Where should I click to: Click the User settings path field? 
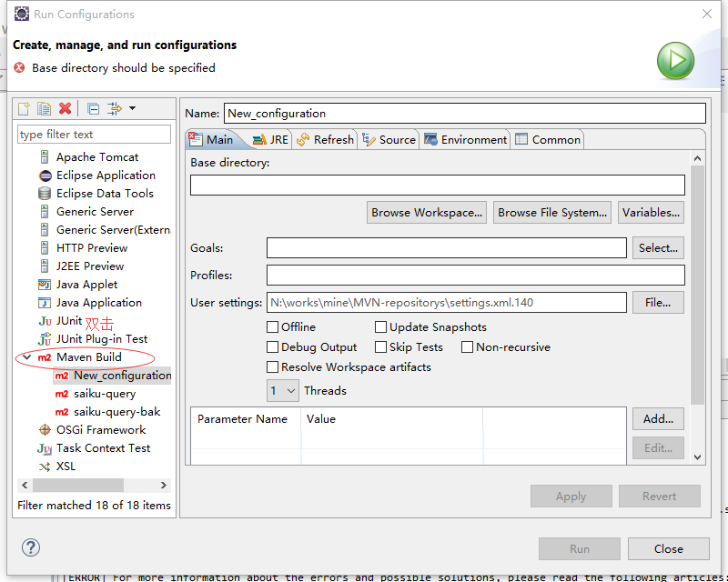click(x=447, y=303)
